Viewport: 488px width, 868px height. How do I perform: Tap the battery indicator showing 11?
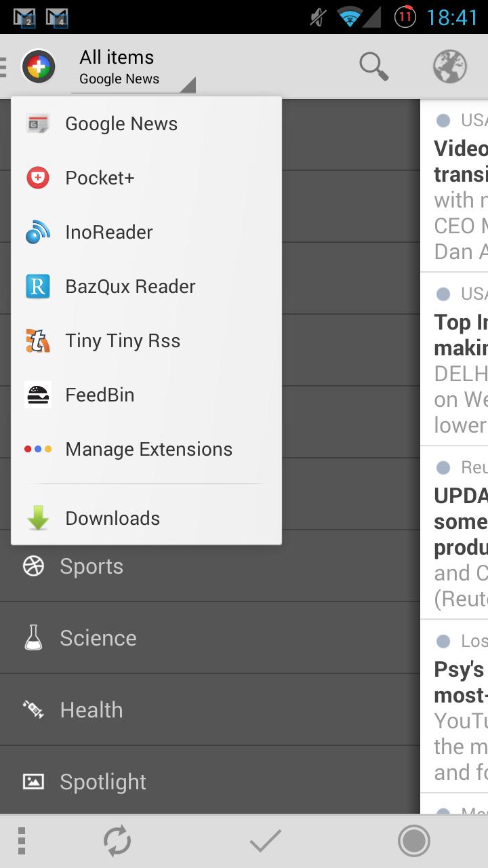click(x=405, y=17)
